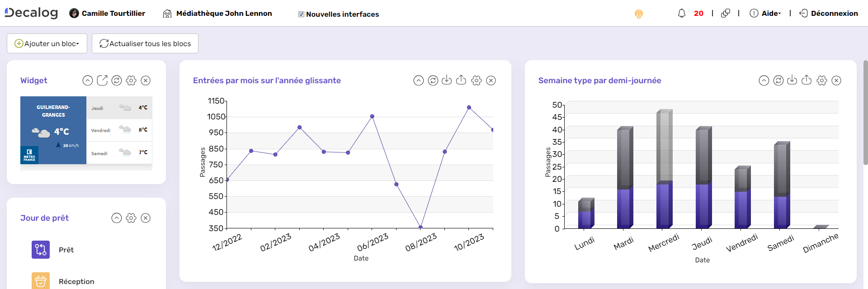Image resolution: width=868 pixels, height=289 pixels.
Task: Click the Prêt loan icon
Action: (41, 250)
